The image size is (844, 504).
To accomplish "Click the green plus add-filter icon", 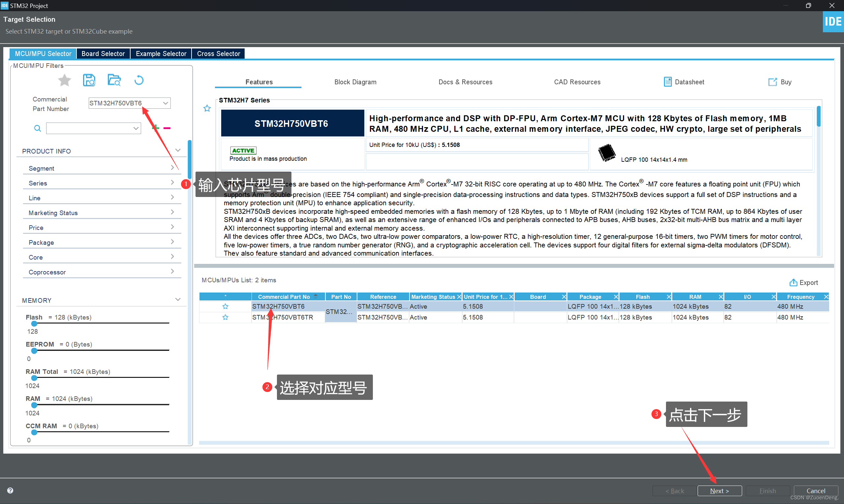I will click(155, 128).
